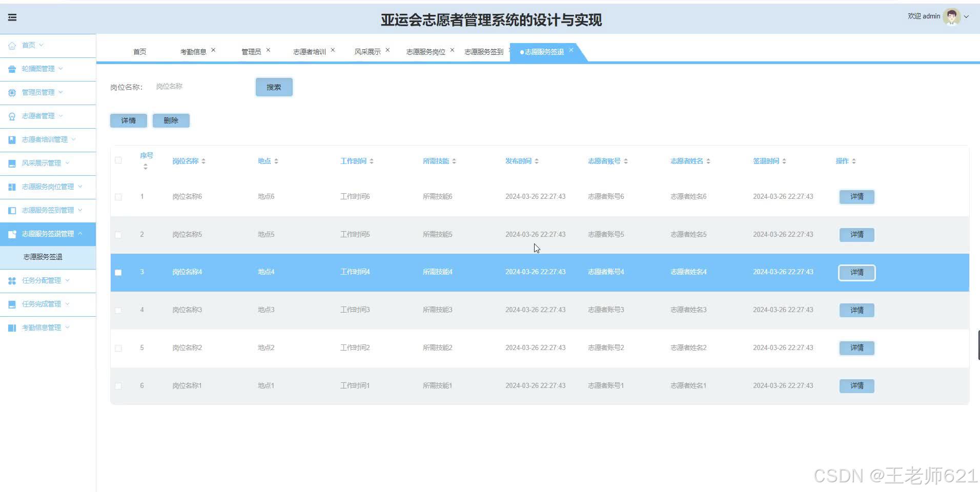Click the home icon beside 首页 in sidebar

coord(12,46)
